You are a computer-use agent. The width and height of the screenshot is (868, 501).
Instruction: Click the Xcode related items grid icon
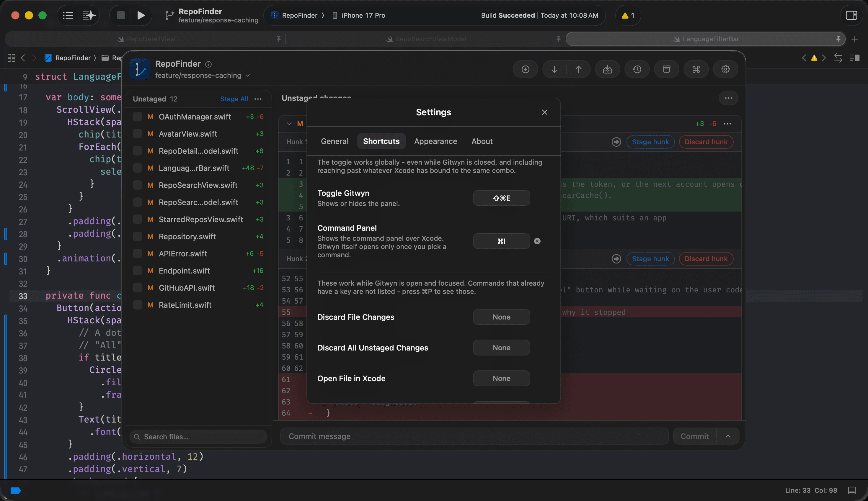pyautogui.click(x=11, y=58)
